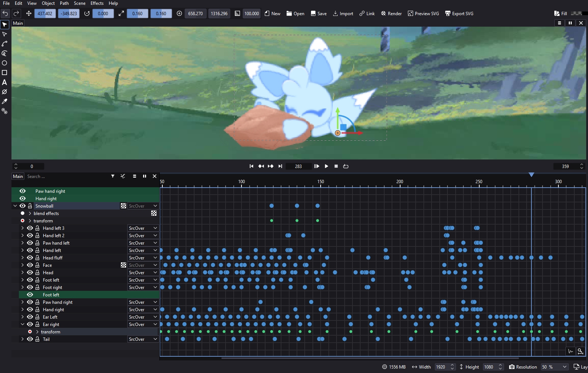Viewport: 588px width, 373px height.
Task: Click the Undo arrow icon
Action: pyautogui.click(x=5, y=14)
